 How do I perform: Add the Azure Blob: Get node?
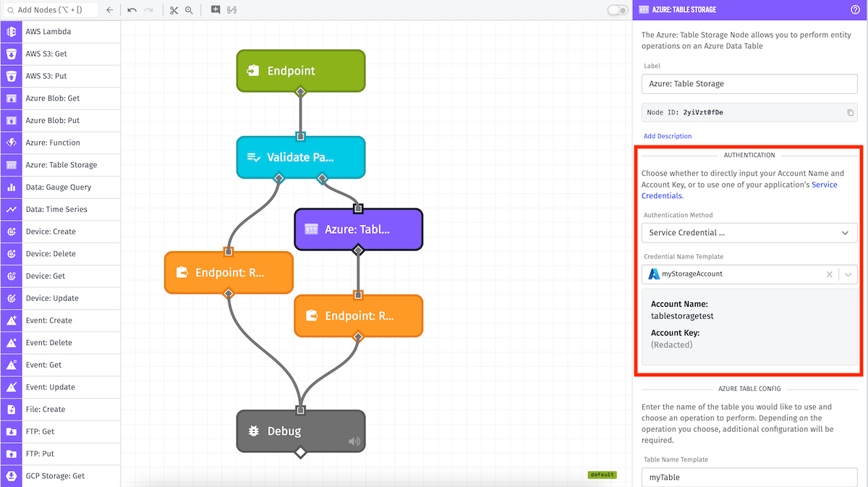[61, 98]
